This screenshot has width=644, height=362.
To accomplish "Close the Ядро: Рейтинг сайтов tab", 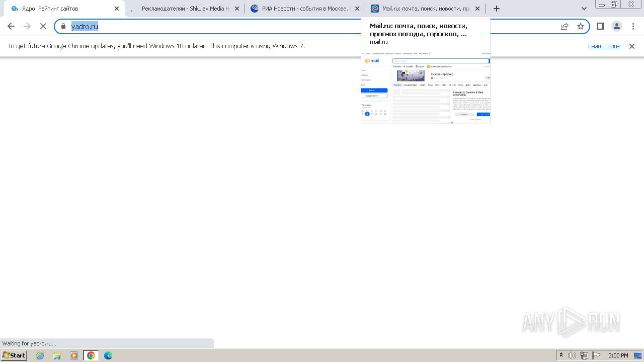I will tap(117, 9).
